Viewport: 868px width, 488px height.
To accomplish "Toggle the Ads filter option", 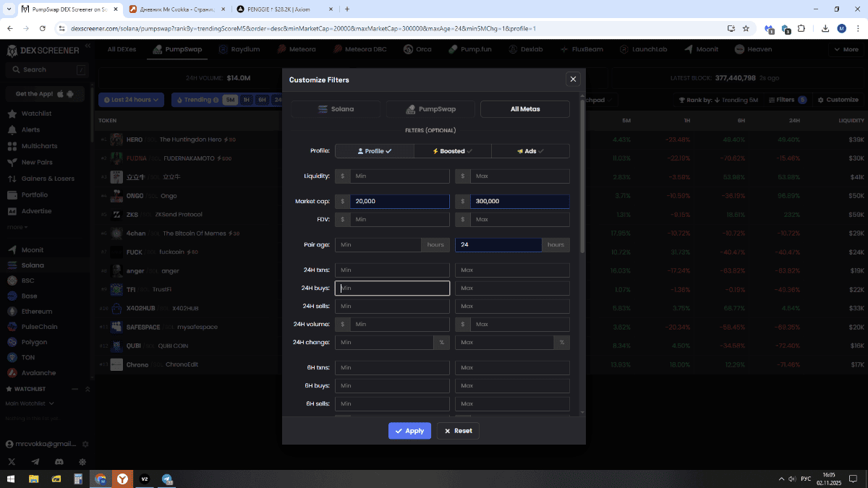I will (x=530, y=151).
